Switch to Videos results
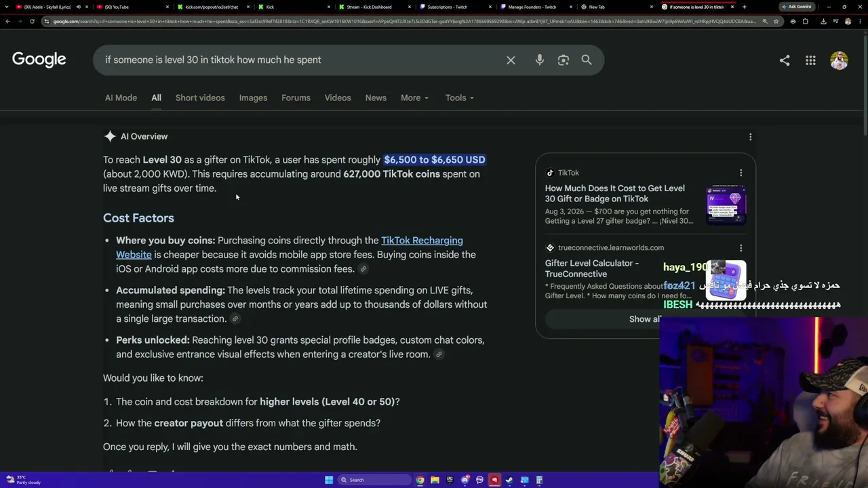Viewport: 868px width, 488px height. [338, 98]
